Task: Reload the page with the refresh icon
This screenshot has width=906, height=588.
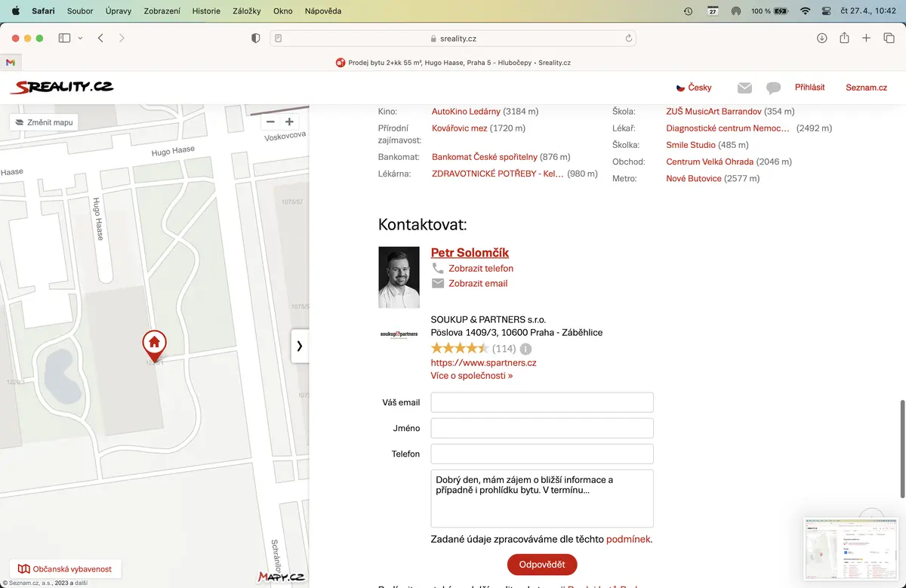Action: (628, 38)
